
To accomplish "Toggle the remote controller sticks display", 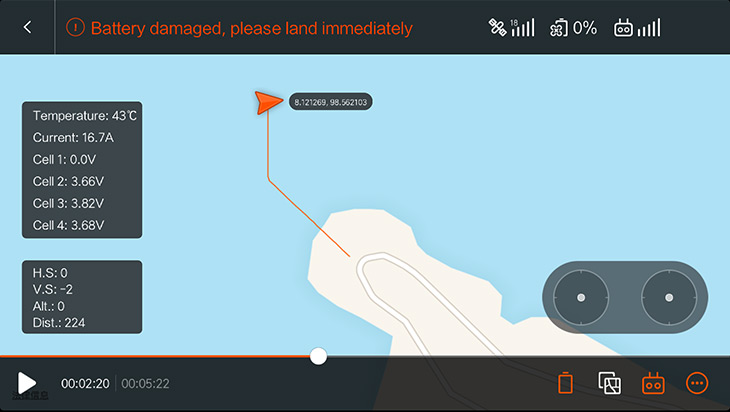I will (x=653, y=383).
